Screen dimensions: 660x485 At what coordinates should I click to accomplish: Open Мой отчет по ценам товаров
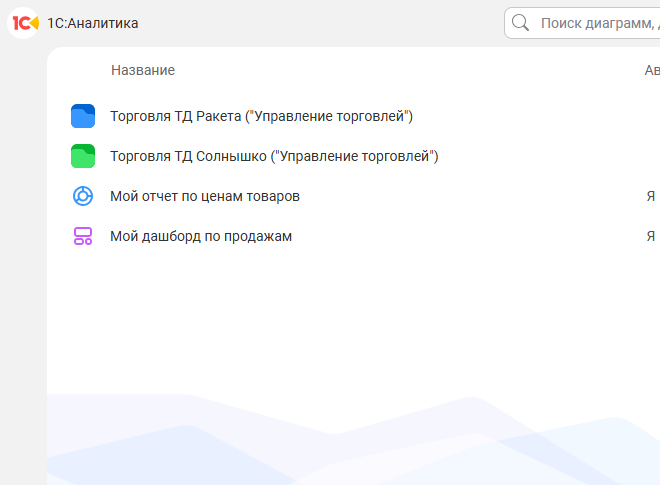(x=205, y=196)
